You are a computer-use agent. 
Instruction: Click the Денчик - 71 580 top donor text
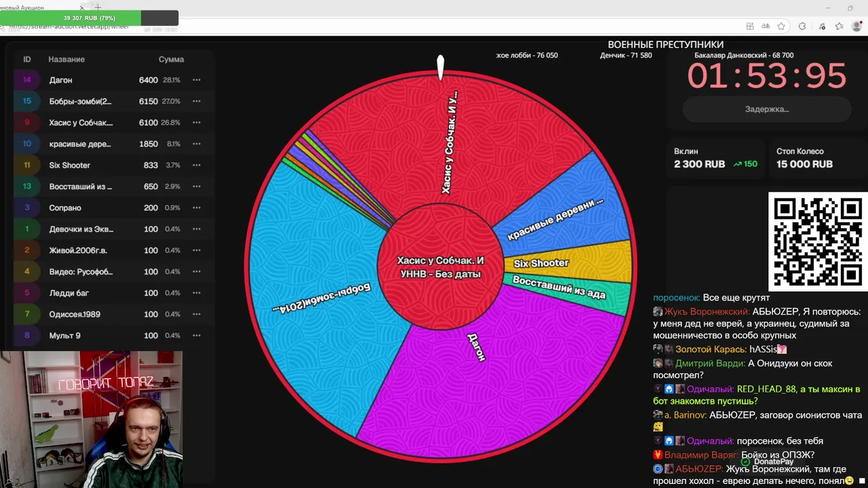(626, 56)
